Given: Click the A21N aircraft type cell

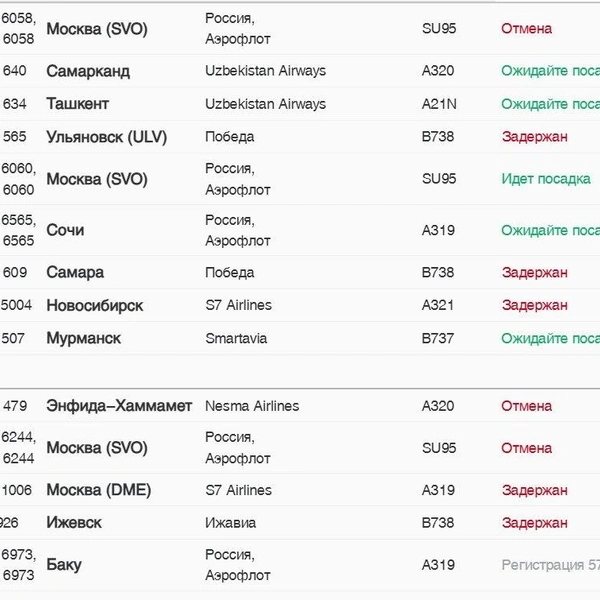Looking at the screenshot, I should [x=439, y=104].
